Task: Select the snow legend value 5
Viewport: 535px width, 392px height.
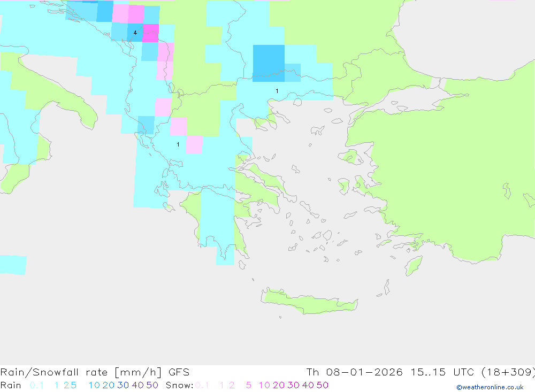Action: click(x=249, y=385)
